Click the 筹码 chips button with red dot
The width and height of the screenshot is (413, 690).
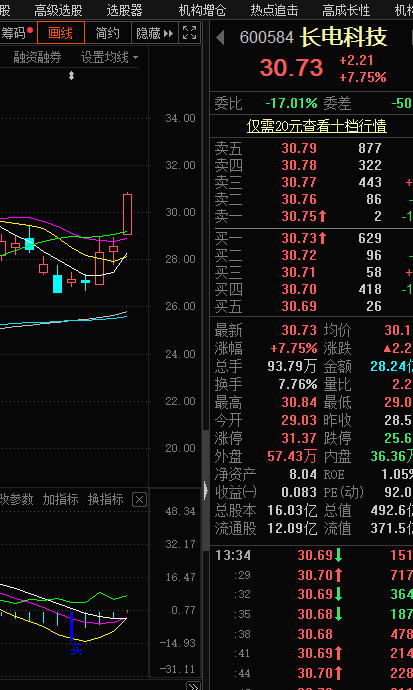pyautogui.click(x=17, y=33)
